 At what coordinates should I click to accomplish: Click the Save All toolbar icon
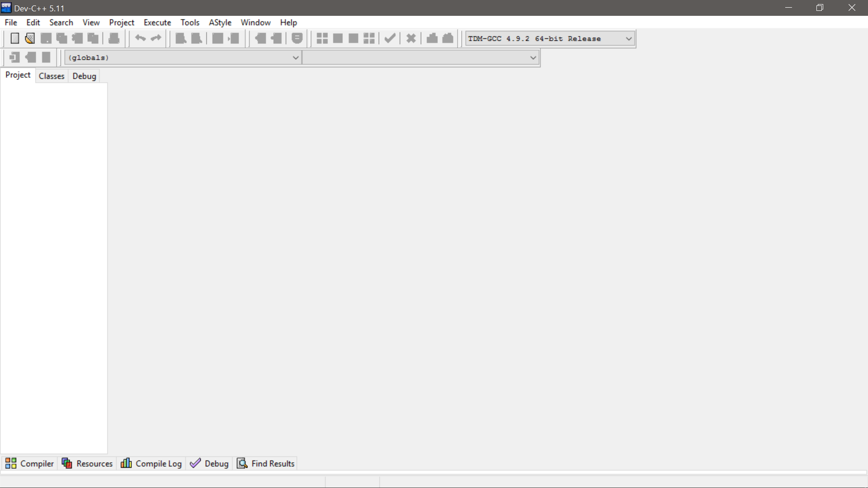coord(62,38)
